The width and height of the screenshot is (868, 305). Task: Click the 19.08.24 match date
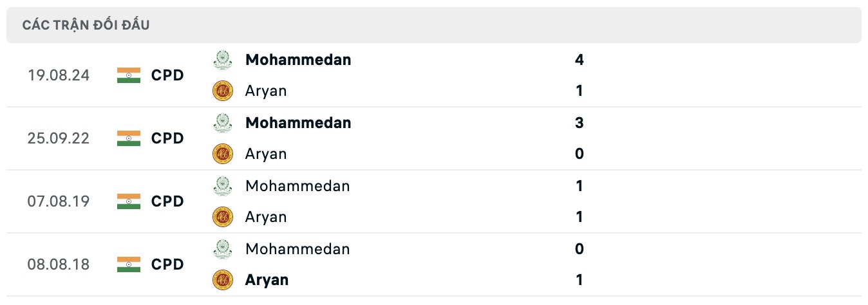click(x=59, y=75)
